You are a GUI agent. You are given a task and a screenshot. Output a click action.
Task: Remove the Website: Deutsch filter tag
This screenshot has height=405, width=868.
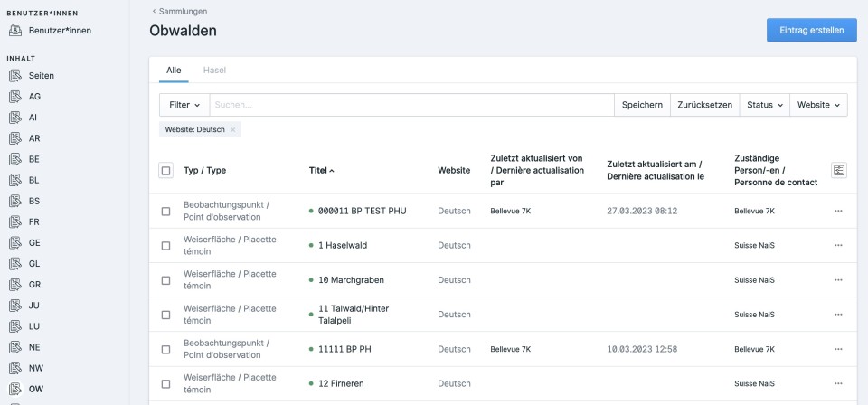[233, 130]
